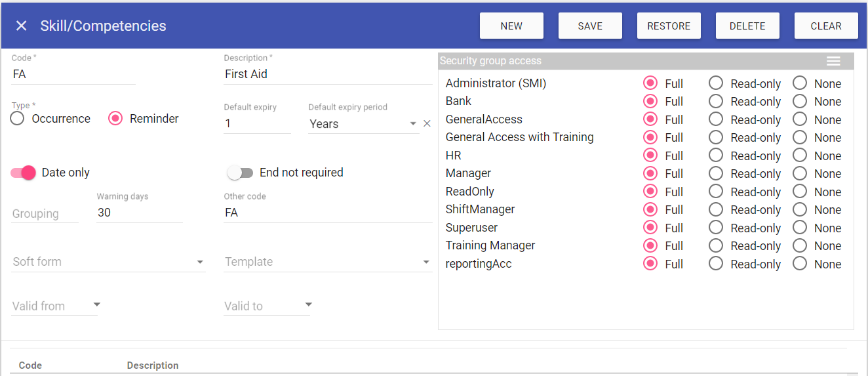Enable the End not required switch
Image resolution: width=868 pixels, height=376 pixels.
click(240, 173)
